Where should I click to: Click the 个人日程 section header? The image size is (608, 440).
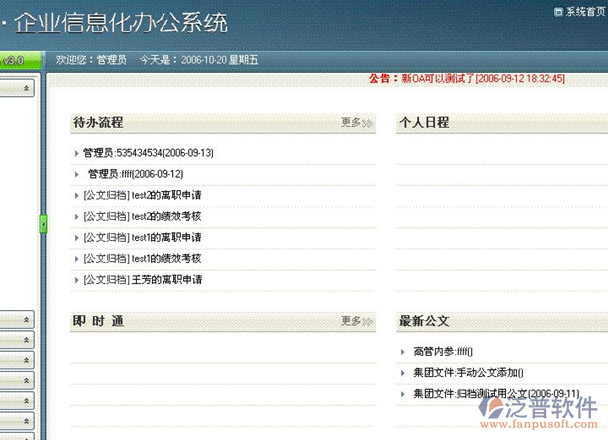pos(424,123)
